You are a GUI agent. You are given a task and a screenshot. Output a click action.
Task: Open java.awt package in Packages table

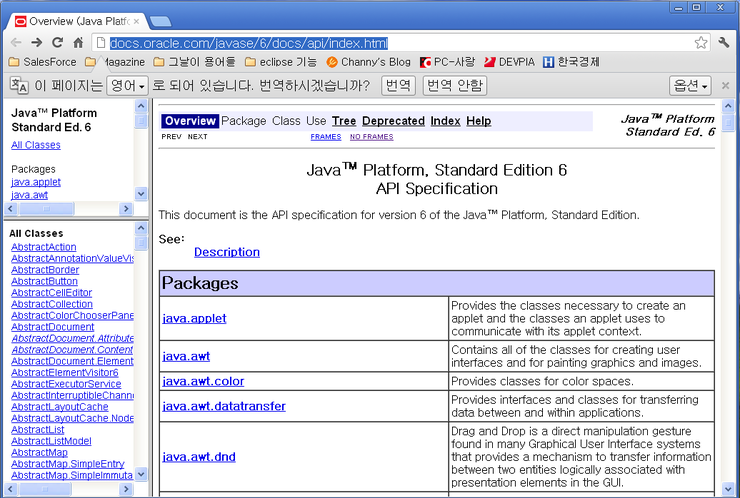[186, 356]
